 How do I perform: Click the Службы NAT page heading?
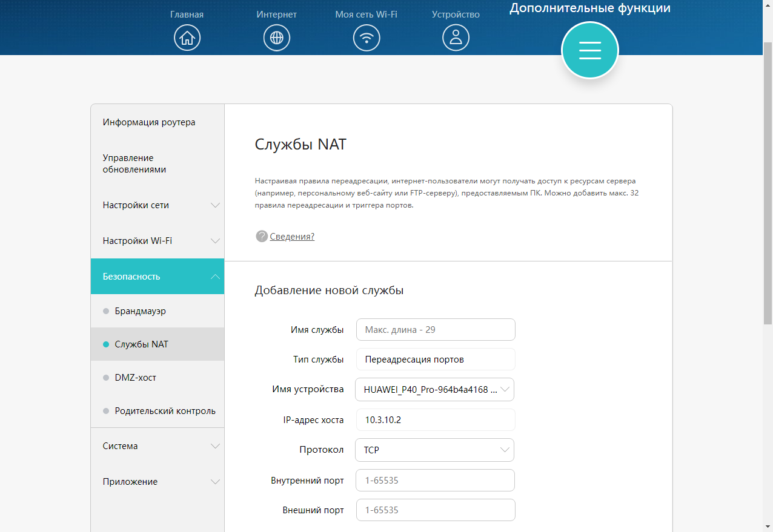coord(300,144)
